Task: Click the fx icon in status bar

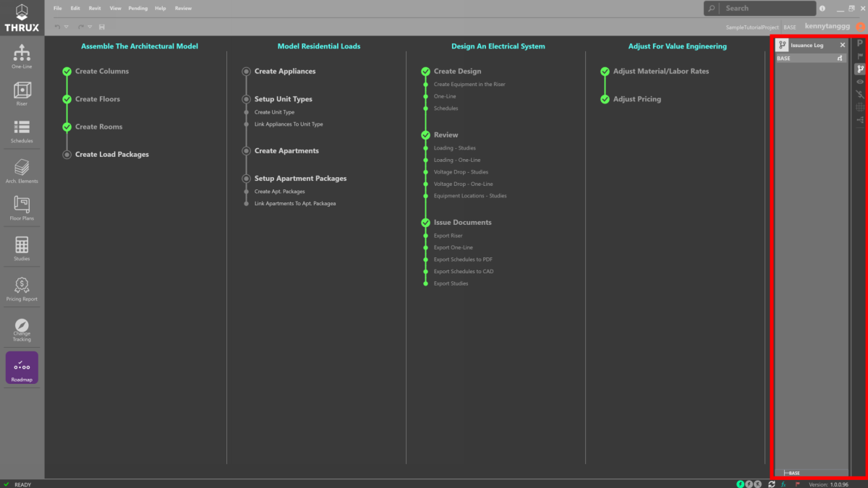Action: (x=784, y=484)
